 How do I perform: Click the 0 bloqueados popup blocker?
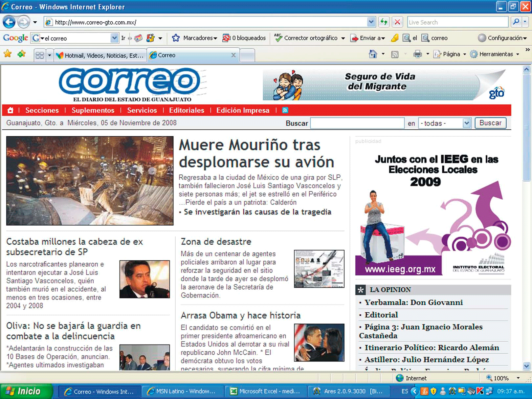[244, 38]
